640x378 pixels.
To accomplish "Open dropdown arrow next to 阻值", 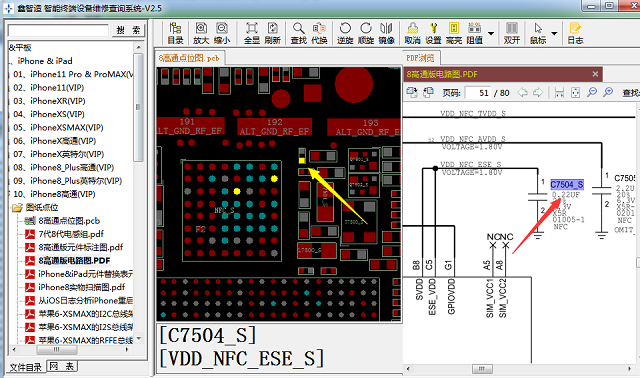I will pos(491,33).
